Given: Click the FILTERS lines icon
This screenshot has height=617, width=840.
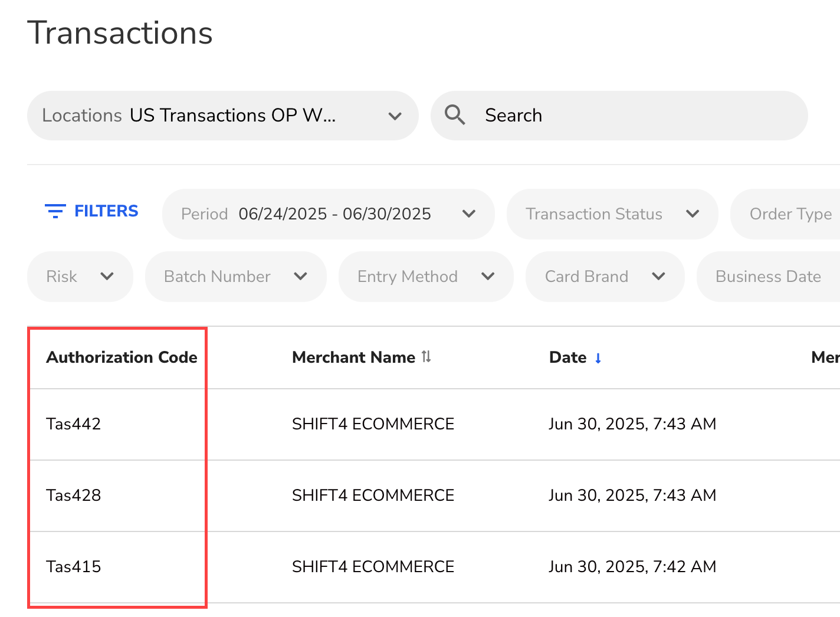Looking at the screenshot, I should point(55,211).
